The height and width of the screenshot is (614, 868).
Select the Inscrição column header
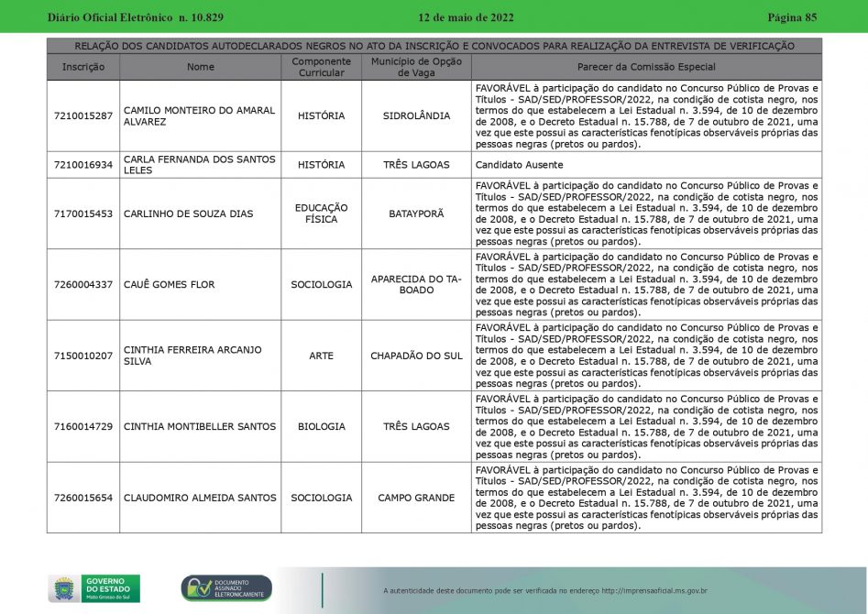coord(83,67)
